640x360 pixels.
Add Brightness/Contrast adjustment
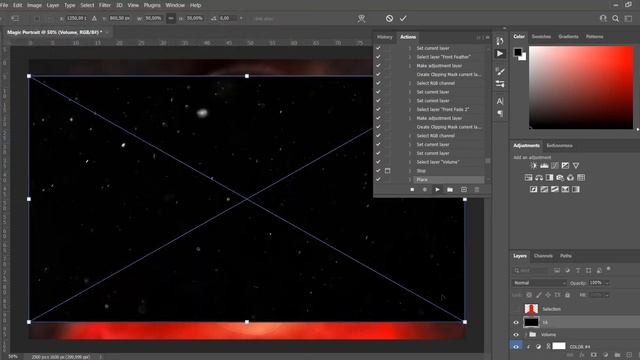pos(533,166)
